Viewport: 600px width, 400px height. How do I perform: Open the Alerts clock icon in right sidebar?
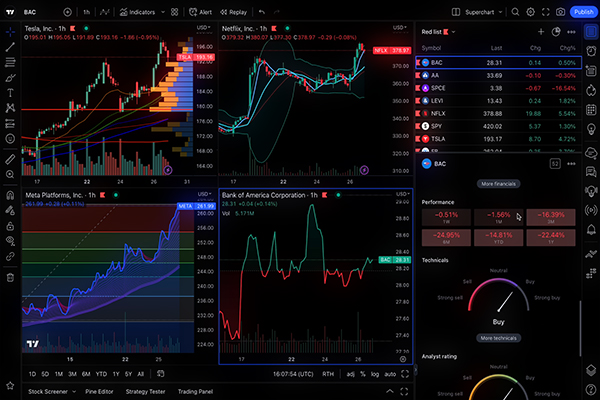point(590,52)
